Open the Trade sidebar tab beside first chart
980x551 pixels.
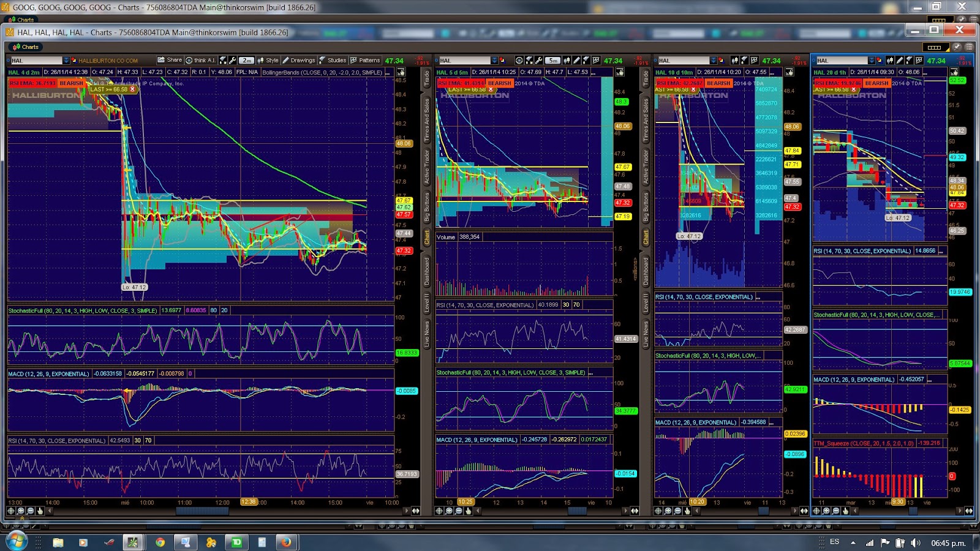[x=427, y=78]
